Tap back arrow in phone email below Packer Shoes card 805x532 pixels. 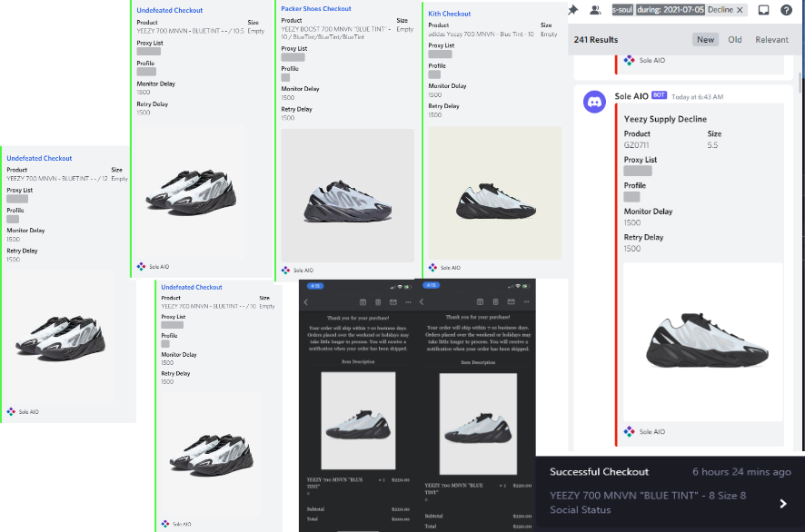306,302
